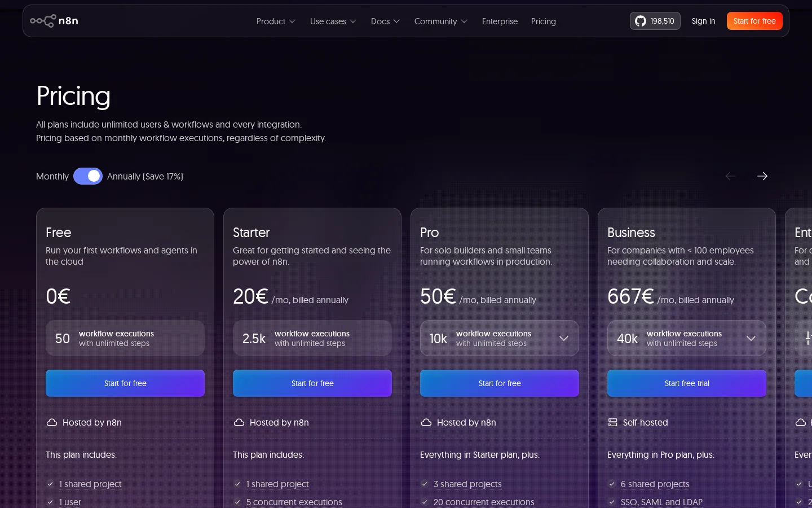Click "6 shared projects" feature text
Screen dimensions: 812x508
coord(655,484)
